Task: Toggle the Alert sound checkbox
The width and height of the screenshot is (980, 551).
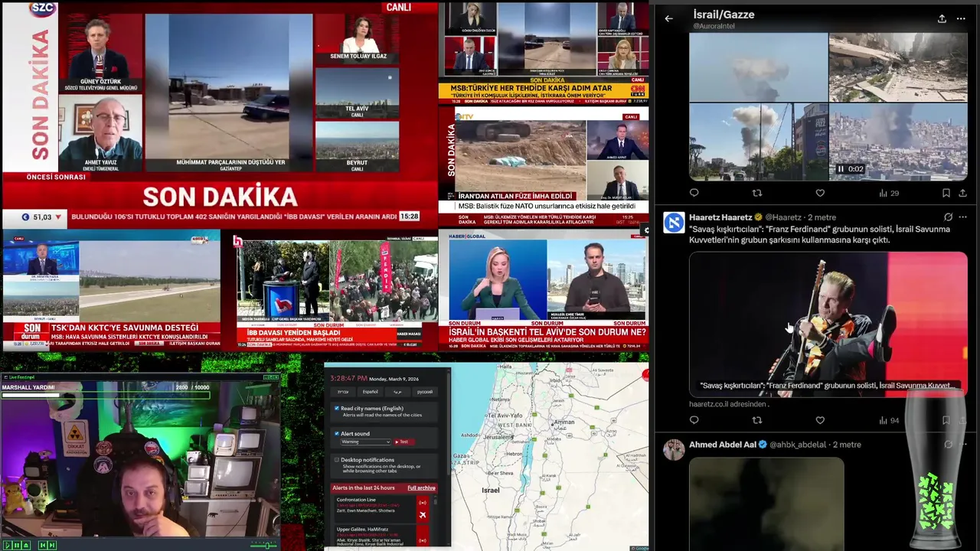Action: pos(337,434)
